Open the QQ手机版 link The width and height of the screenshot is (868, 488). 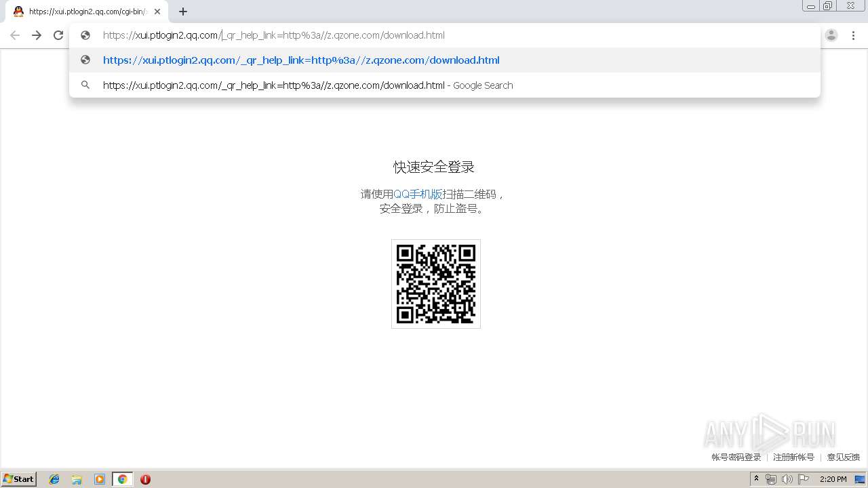418,194
